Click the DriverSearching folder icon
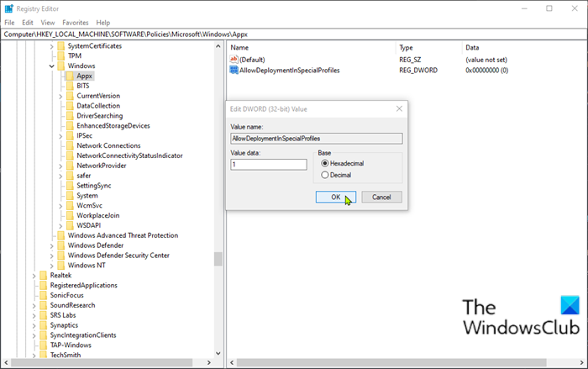The image size is (588, 369). click(70, 116)
